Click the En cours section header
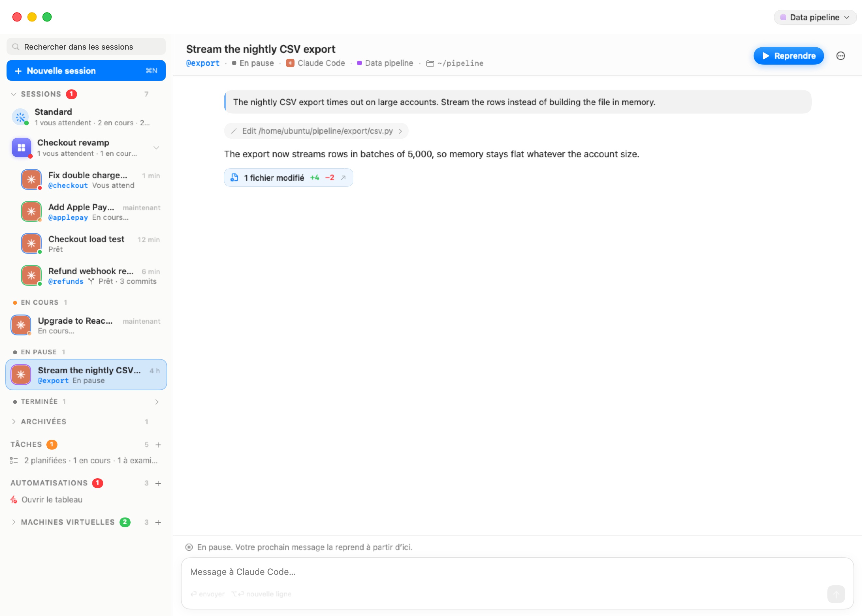 [x=40, y=302]
